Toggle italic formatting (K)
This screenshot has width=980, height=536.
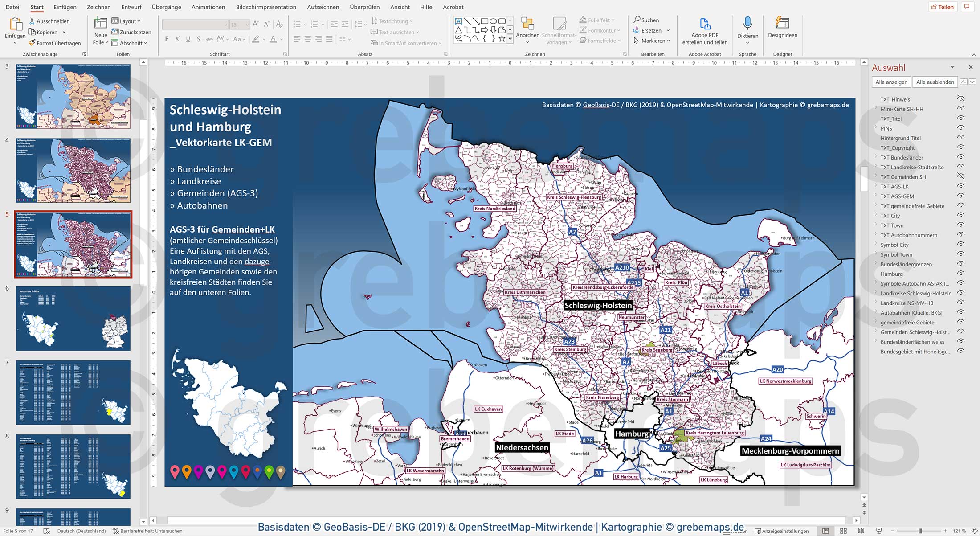tap(177, 39)
